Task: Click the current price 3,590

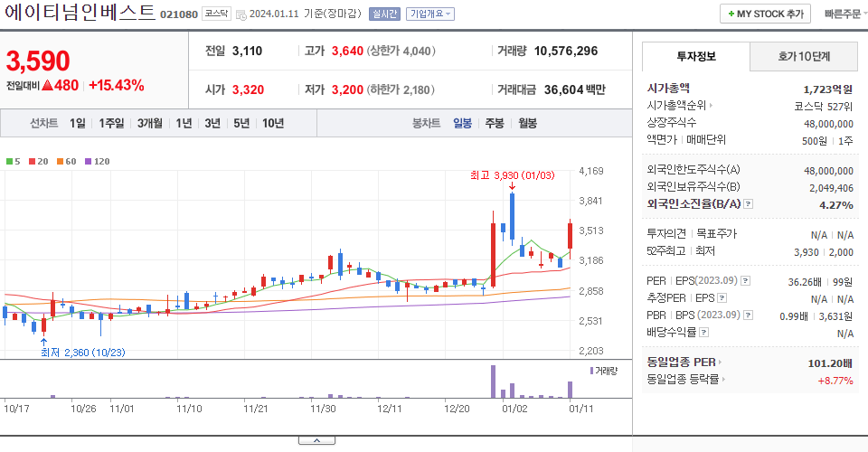Action: click(x=38, y=61)
